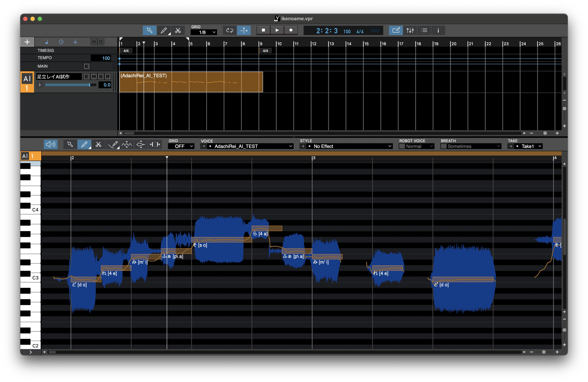Select the pencil tool in piano roll toolbar

[84, 144]
